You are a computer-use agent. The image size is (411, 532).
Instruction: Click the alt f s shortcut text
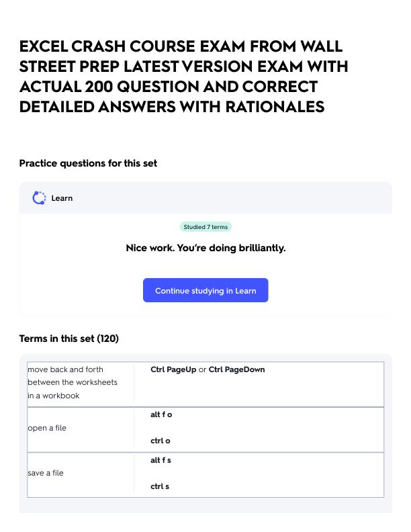[x=161, y=460]
